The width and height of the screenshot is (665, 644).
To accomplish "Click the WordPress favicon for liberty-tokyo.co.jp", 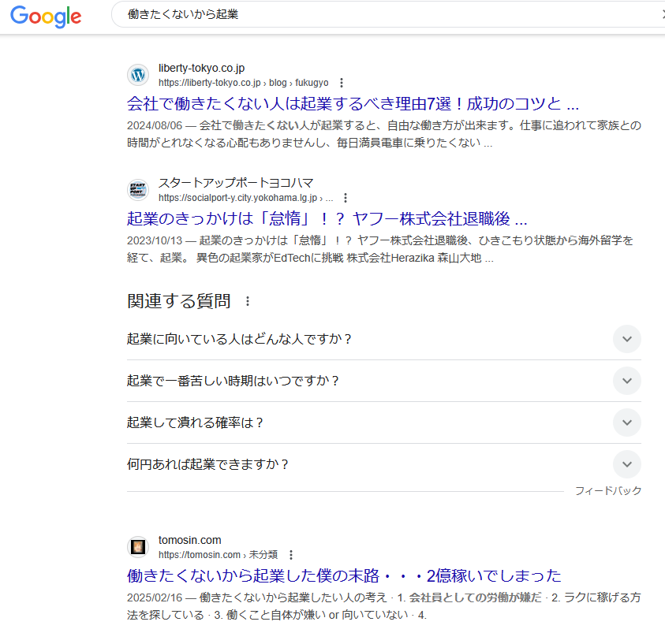I will pos(138,75).
